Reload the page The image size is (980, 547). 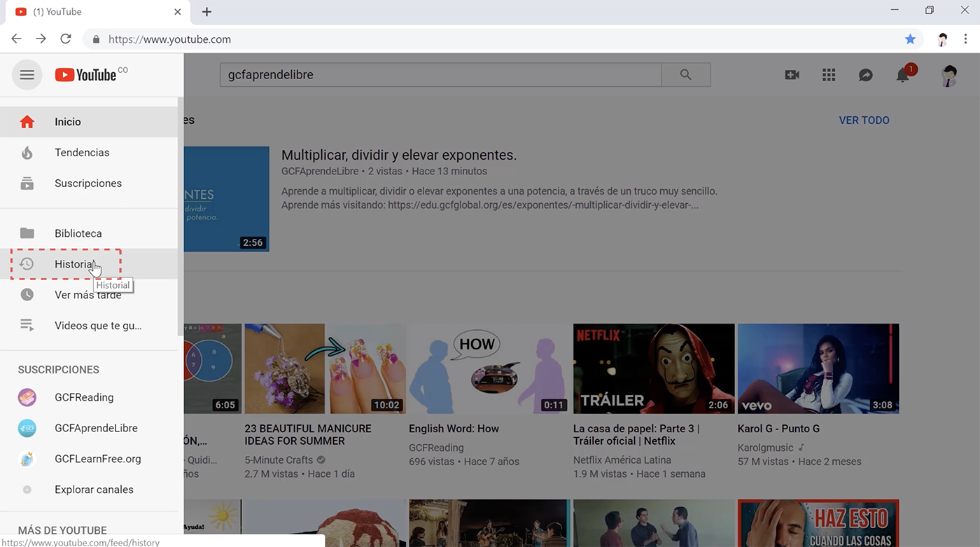pos(66,39)
